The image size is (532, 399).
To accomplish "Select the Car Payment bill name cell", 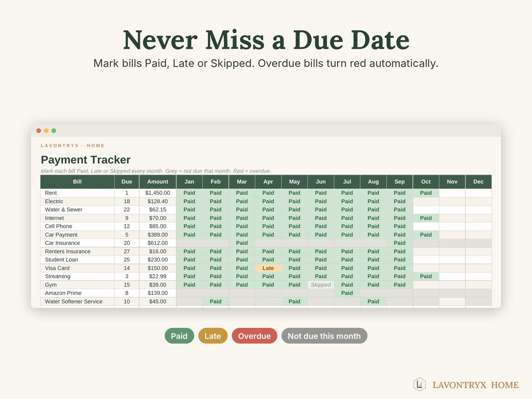I will pyautogui.click(x=77, y=234).
